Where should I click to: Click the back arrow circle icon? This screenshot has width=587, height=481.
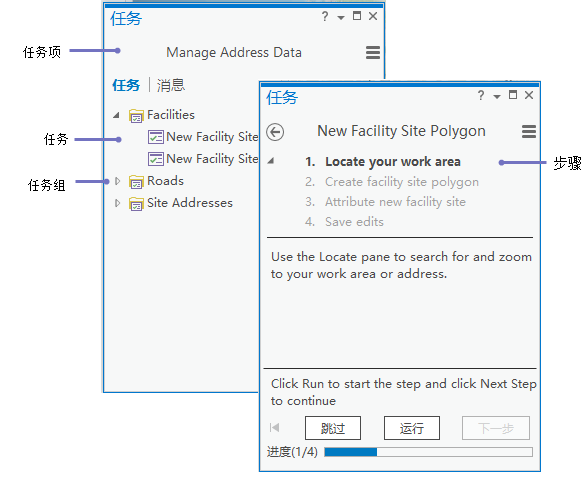pyautogui.click(x=275, y=132)
